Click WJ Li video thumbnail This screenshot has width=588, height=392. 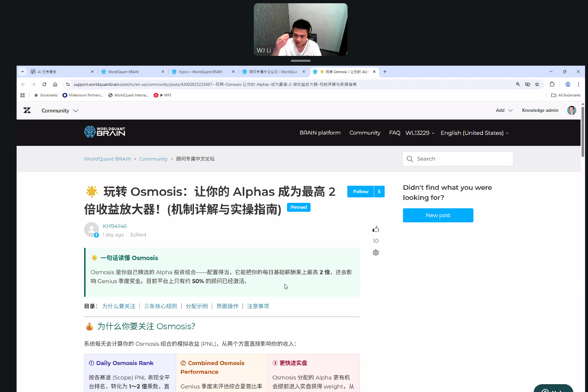(301, 30)
